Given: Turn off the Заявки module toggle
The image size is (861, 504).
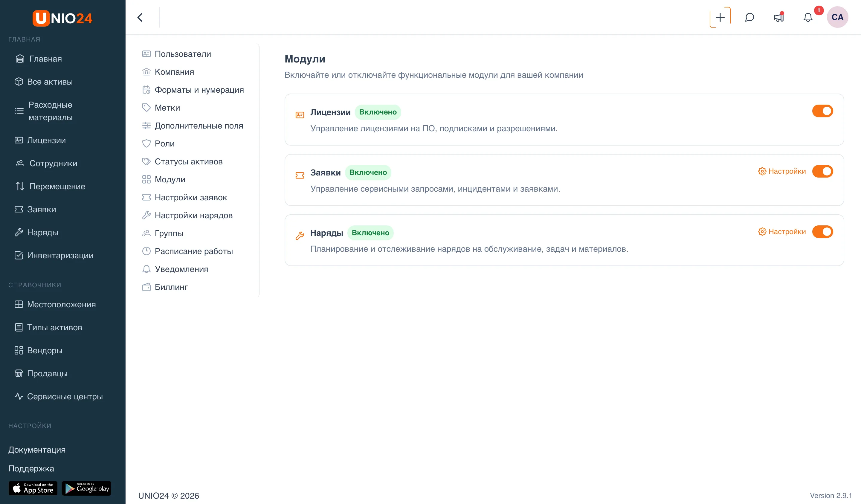Looking at the screenshot, I should click(822, 171).
